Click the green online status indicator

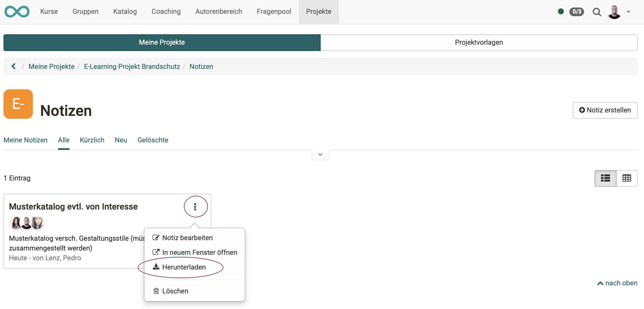tap(561, 12)
